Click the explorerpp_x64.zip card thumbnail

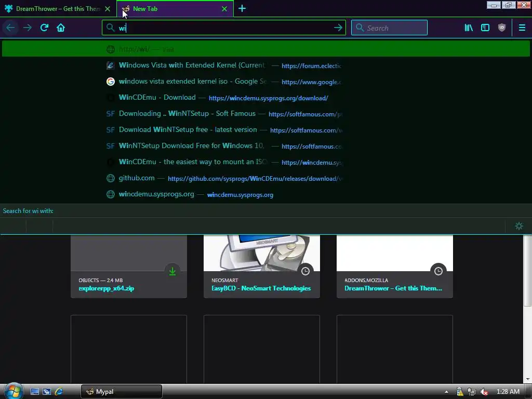(129, 253)
